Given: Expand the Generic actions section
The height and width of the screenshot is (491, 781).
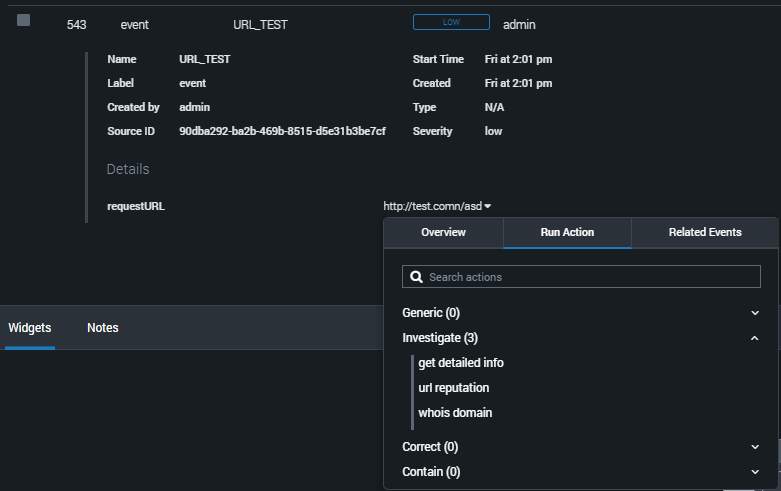Looking at the screenshot, I should click(x=754, y=313).
